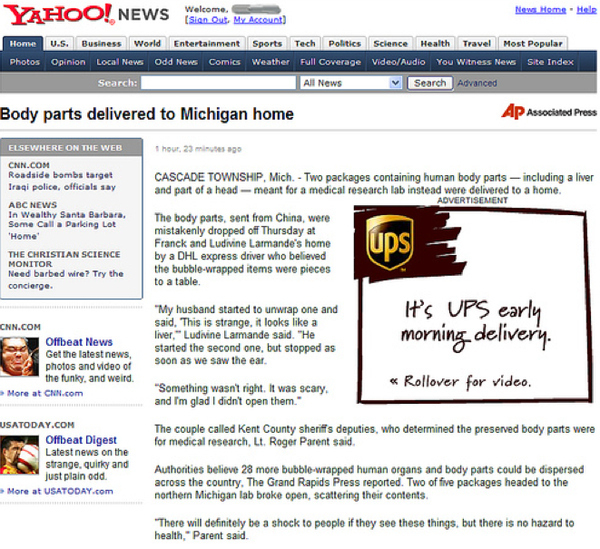
Task: Click the Sign Out link
Action: [x=208, y=20]
